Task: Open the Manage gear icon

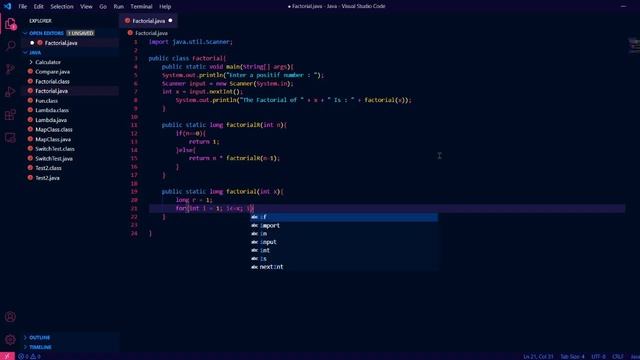Action: point(10,339)
